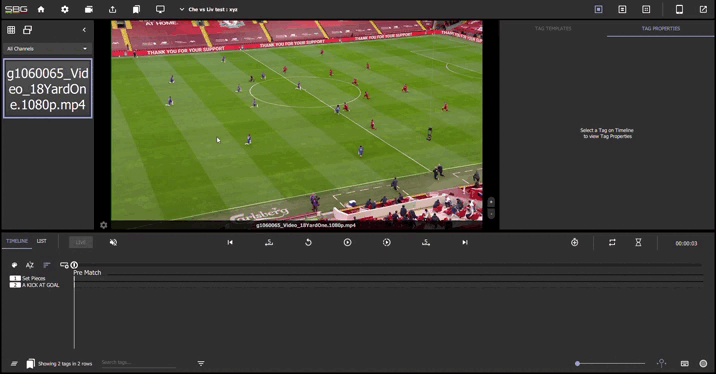Image resolution: width=716 pixels, height=374 pixels.
Task: Open the tag filter icon
Action: 201,363
